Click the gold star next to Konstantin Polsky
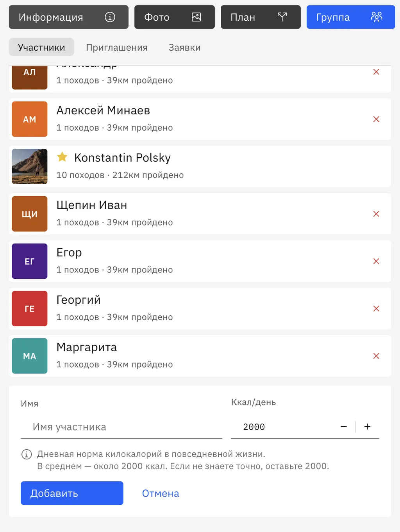Image resolution: width=400 pixels, height=532 pixels. pyautogui.click(x=62, y=157)
